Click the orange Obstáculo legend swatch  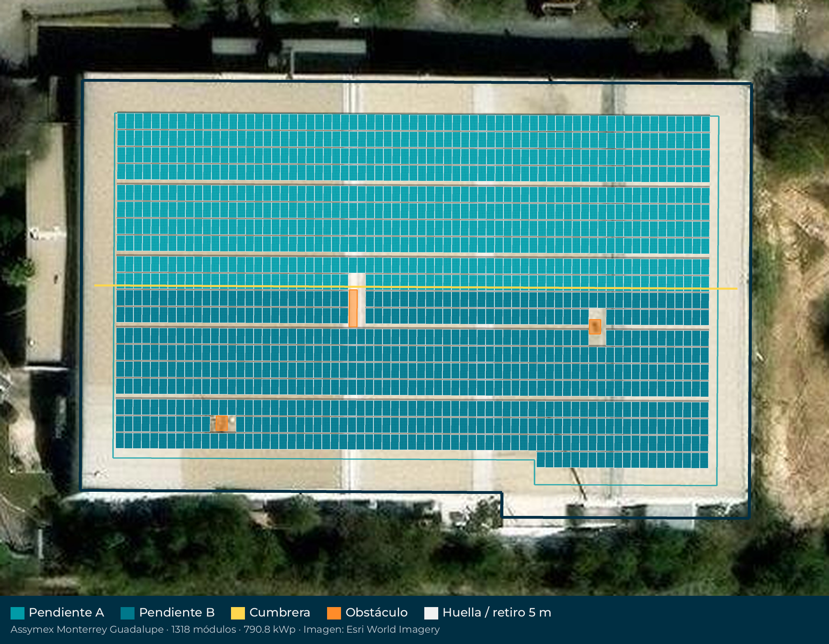tap(334, 613)
